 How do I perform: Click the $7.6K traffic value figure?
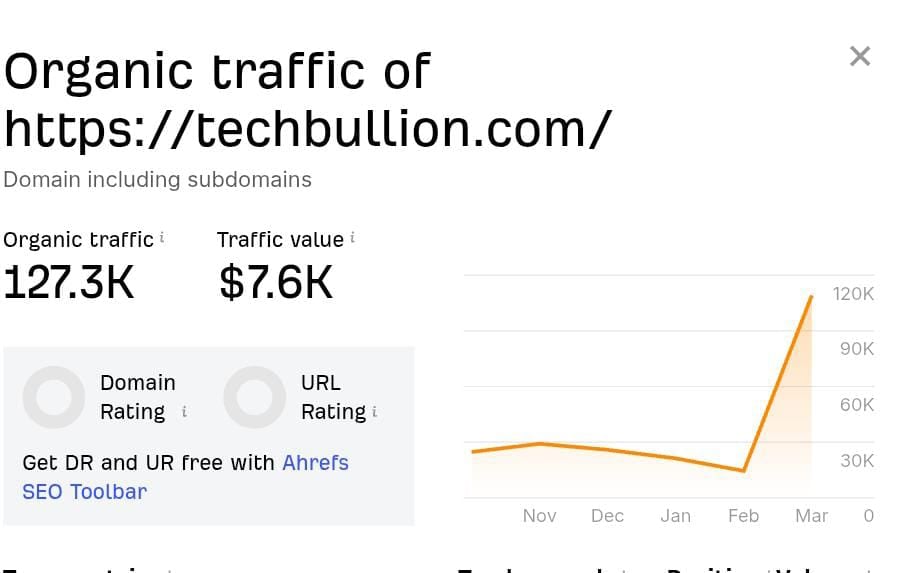coord(275,283)
